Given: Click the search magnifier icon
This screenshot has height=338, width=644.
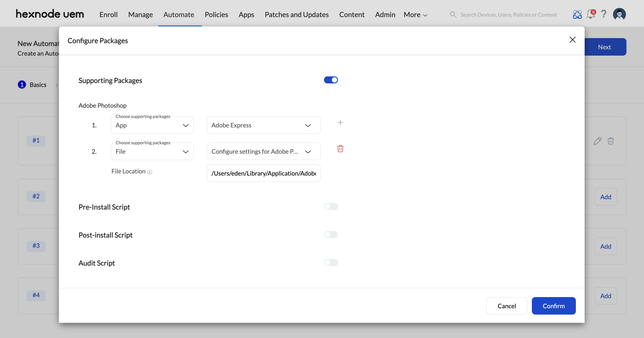Looking at the screenshot, I should 453,14.
